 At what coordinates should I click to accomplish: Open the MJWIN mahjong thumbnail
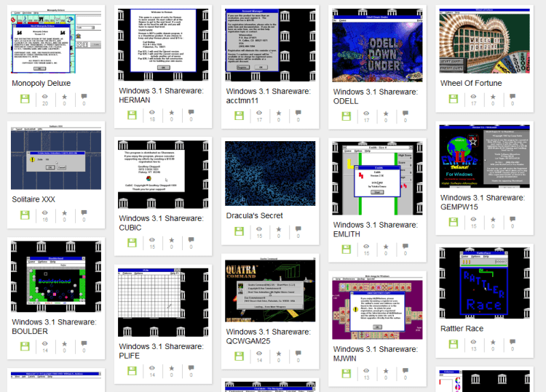pos(377,307)
